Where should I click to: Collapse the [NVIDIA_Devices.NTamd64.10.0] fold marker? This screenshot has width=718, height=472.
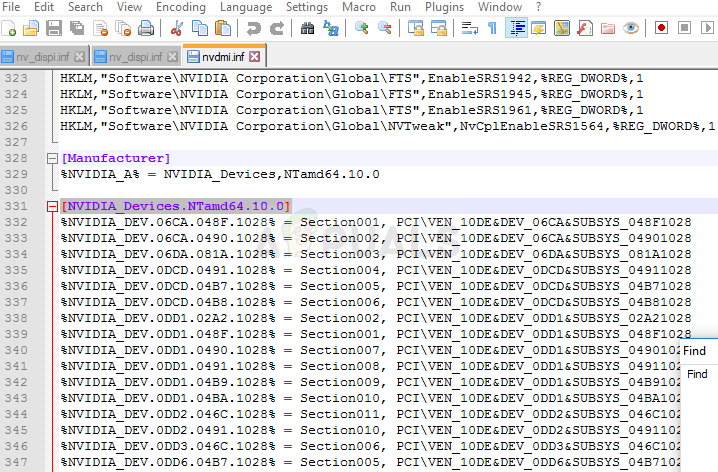pyautogui.click(x=51, y=206)
